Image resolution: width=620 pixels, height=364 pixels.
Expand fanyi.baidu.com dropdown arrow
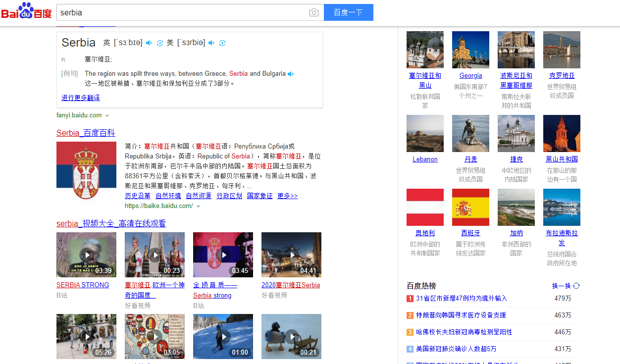pos(107,116)
